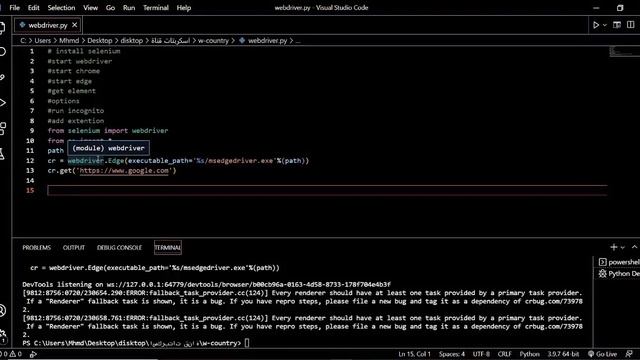Open changes compare icon in editor toolbar
This screenshot has width=640, height=360.
[617, 25]
